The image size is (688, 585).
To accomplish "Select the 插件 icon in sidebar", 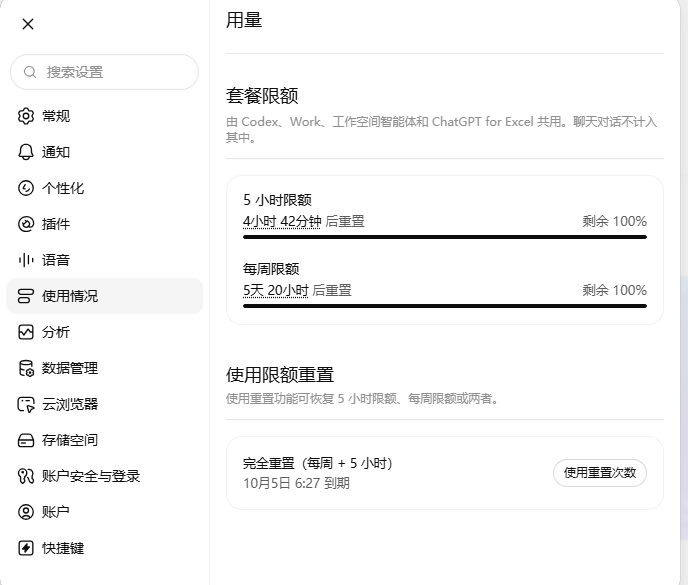I will [x=26, y=224].
